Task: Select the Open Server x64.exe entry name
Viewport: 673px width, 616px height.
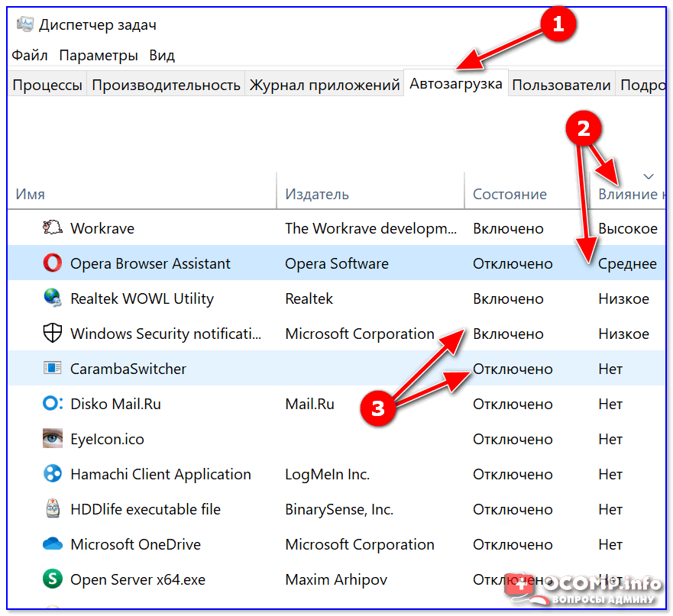Action: (x=138, y=579)
